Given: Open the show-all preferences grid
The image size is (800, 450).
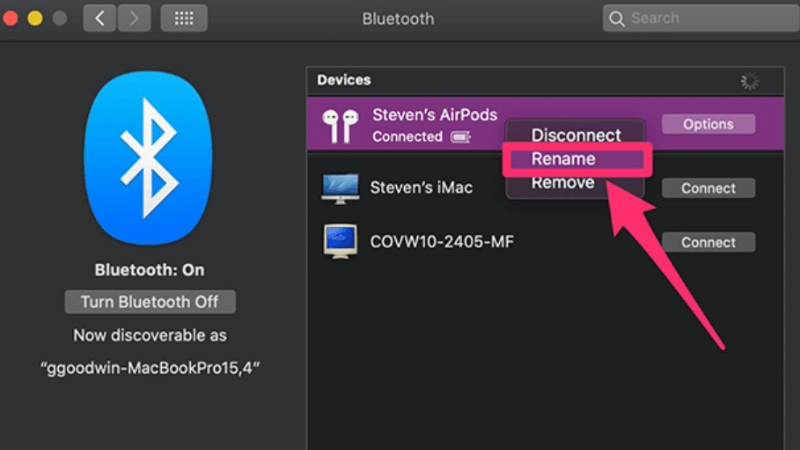Looking at the screenshot, I should coord(183,18).
